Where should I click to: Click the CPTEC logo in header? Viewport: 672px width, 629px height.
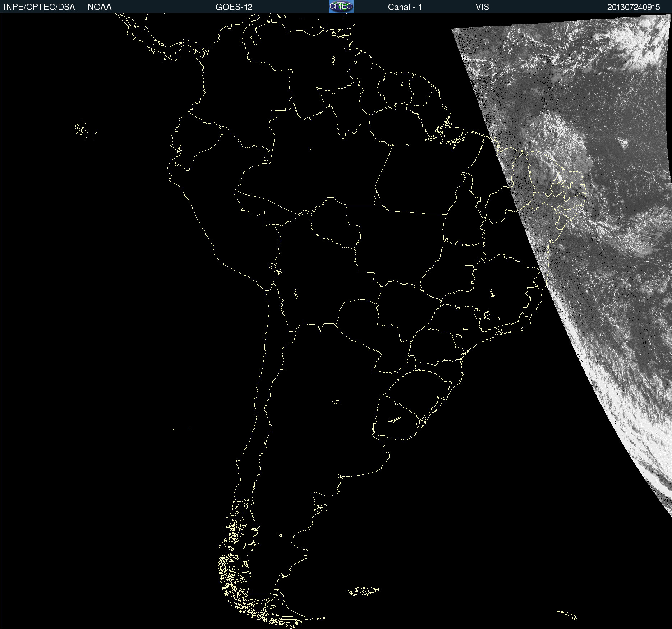[341, 6]
